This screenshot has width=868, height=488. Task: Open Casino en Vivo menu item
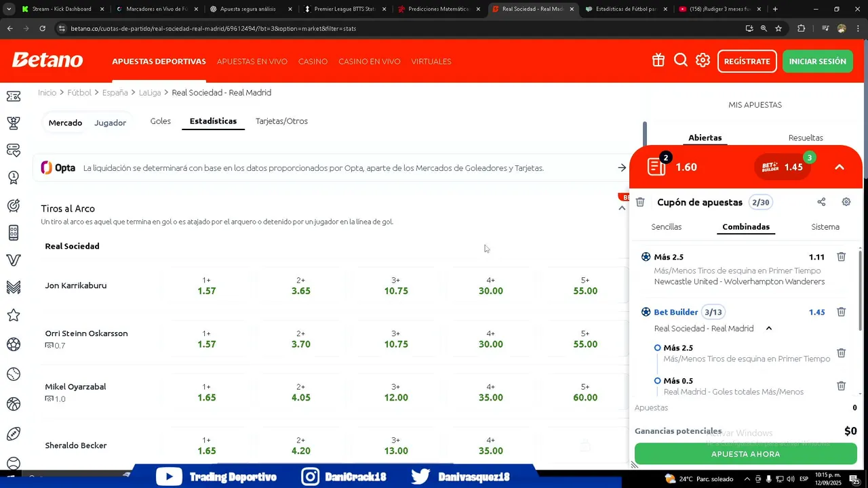[369, 61]
